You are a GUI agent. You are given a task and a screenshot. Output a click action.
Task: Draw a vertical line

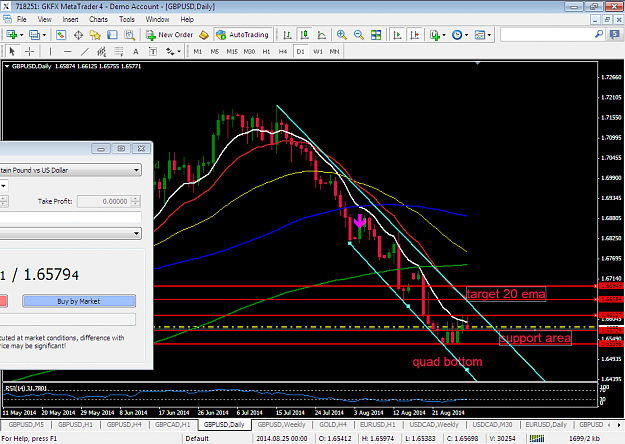(x=50, y=51)
